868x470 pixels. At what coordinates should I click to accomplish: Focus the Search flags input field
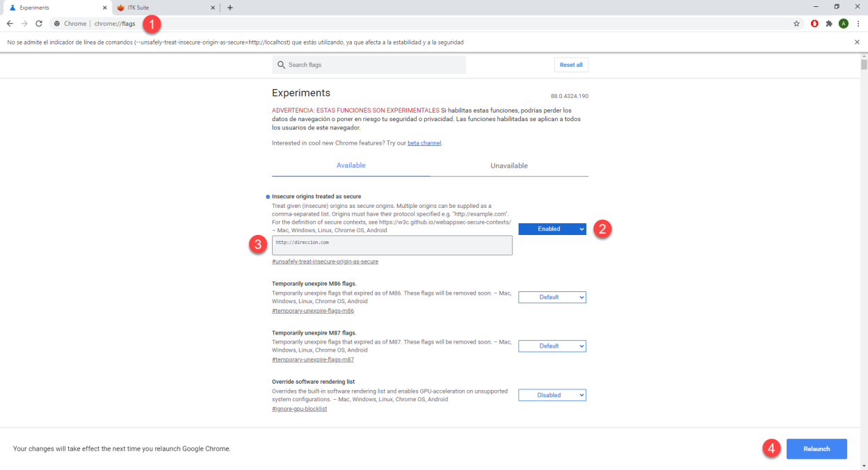click(x=369, y=65)
